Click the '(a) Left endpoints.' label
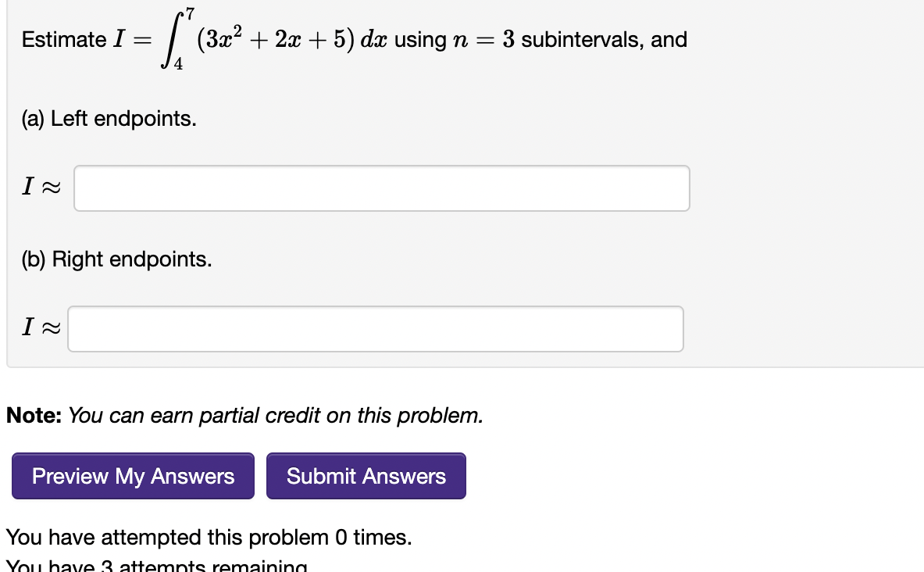Screen dimensions: 924x572 tap(108, 119)
